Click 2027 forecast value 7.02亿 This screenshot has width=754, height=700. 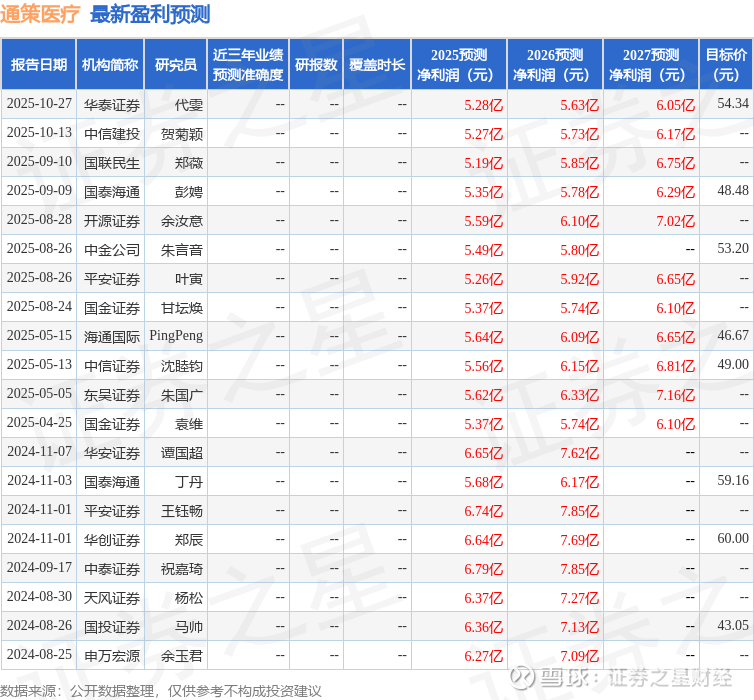tap(676, 221)
